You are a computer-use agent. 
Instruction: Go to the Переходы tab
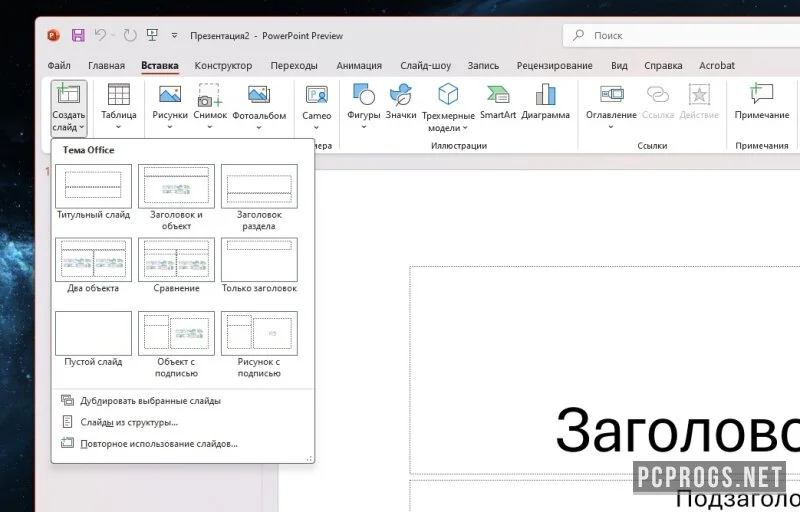pos(294,65)
